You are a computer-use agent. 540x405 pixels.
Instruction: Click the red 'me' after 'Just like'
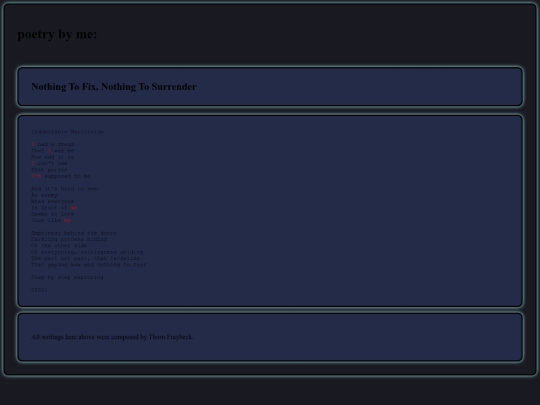pyautogui.click(x=67, y=220)
